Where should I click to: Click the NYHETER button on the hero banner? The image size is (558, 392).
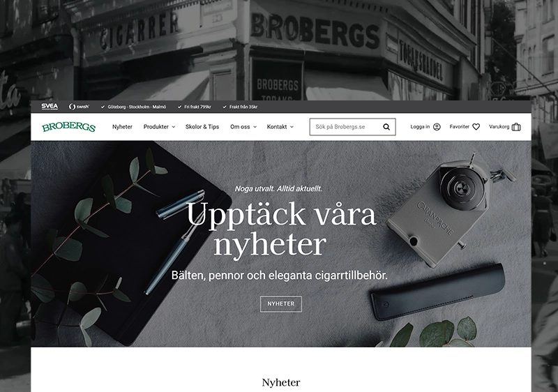tap(281, 304)
